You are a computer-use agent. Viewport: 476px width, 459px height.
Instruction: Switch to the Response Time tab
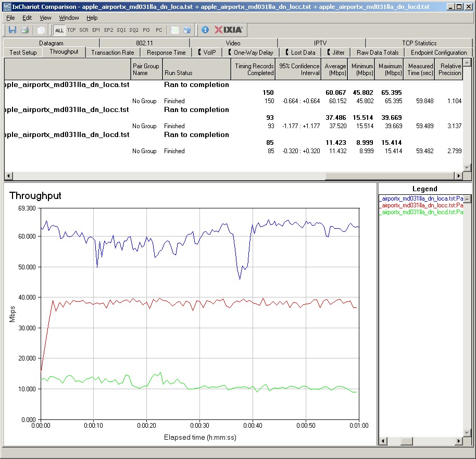pyautogui.click(x=166, y=53)
